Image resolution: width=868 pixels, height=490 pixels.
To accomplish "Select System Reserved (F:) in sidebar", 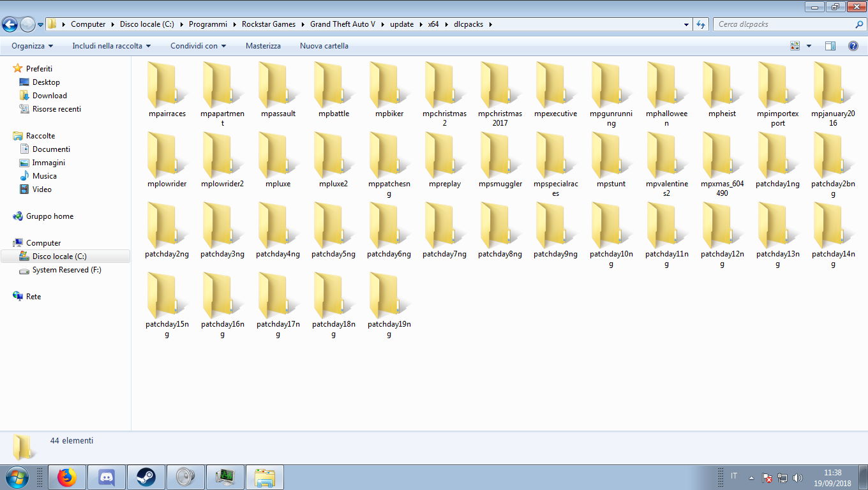I will pos(66,270).
